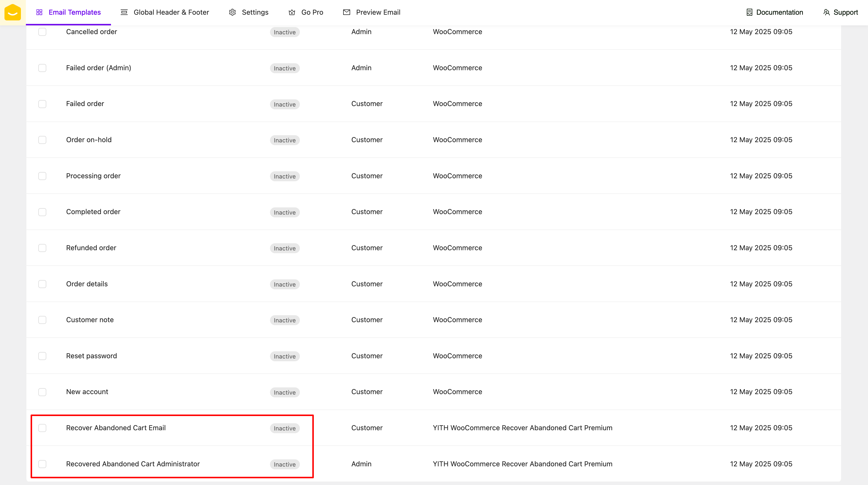Tick the Recover Abandoned Cart Email checkbox
Viewport: 868px width, 485px height.
42,428
